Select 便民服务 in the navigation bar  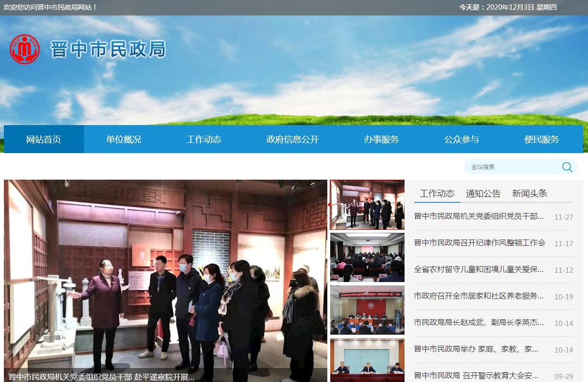(541, 140)
